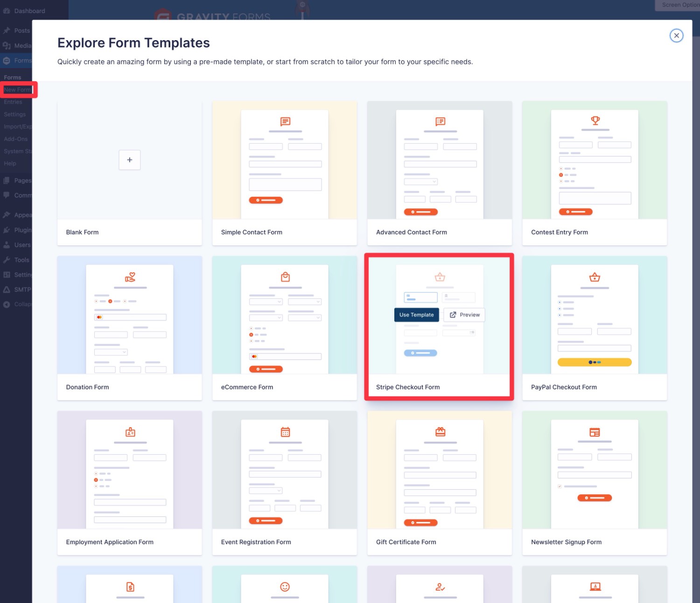This screenshot has height=603, width=700.
Task: Close the Explore Form Templates dialog
Action: pos(676,35)
